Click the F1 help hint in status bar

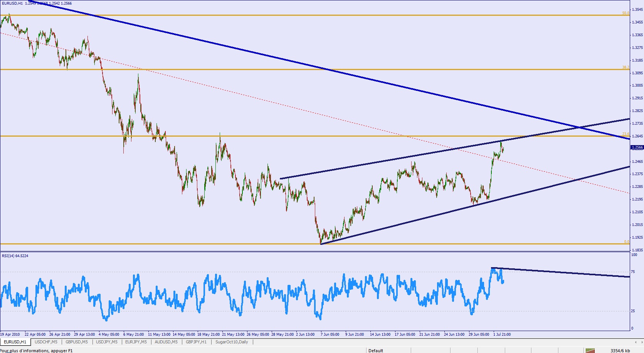[37, 350]
